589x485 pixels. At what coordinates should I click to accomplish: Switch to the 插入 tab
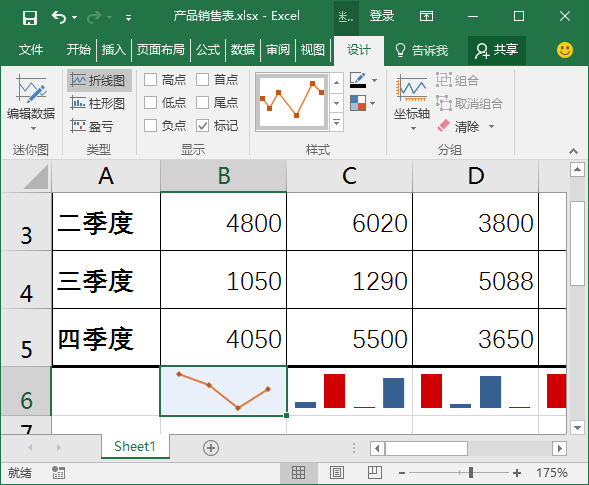(113, 50)
